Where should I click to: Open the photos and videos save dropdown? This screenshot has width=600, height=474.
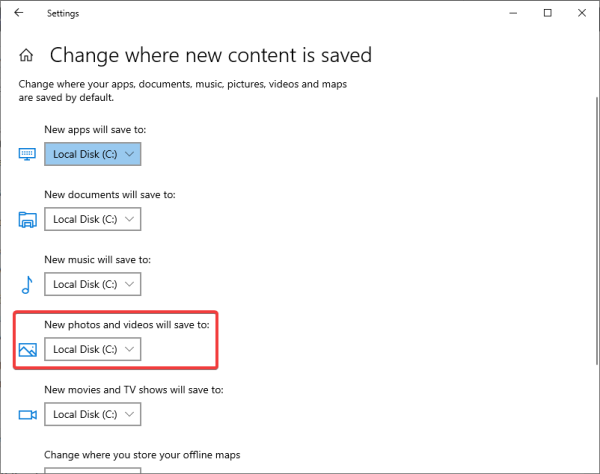(x=93, y=349)
